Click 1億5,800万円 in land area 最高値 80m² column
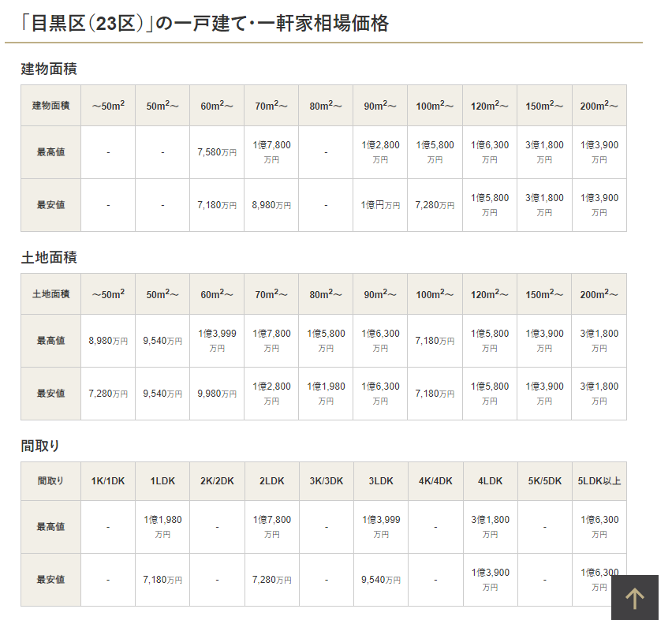Viewport: 672px width, 620px height. (326, 341)
